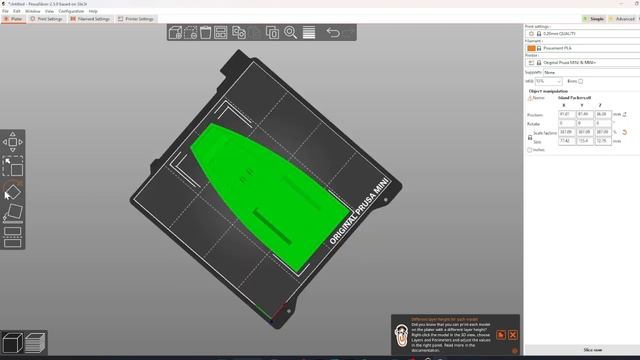Viewport: 640px width, 360px height.
Task: Click the Search magnifier icon
Action: (x=291, y=33)
